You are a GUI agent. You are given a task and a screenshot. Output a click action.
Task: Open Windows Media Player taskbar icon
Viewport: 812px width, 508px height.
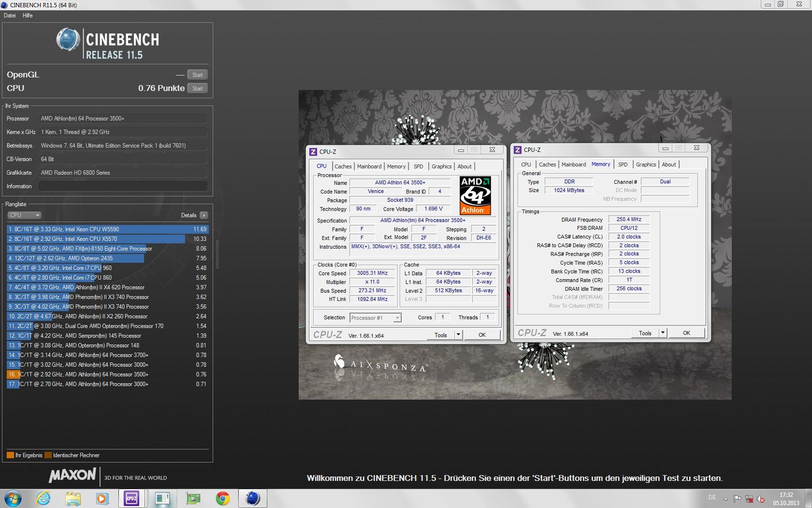[x=102, y=498]
